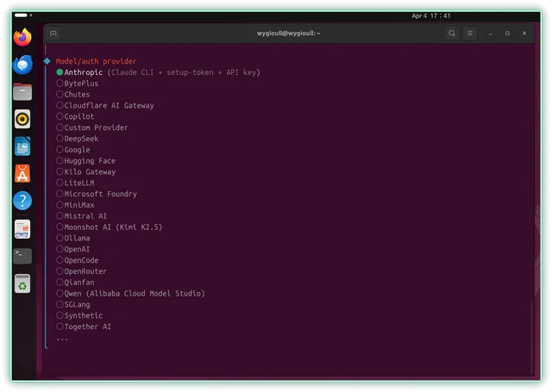Click the ellipsis below Together AI
This screenshot has height=392, width=552.
tap(62, 339)
